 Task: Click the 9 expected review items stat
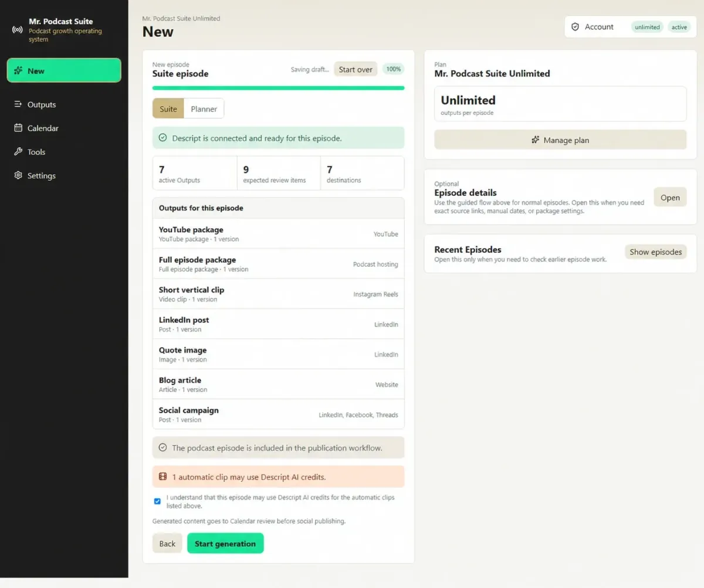279,174
